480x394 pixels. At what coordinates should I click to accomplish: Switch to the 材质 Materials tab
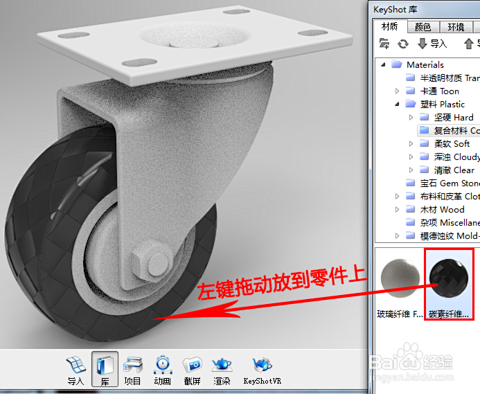[390, 26]
